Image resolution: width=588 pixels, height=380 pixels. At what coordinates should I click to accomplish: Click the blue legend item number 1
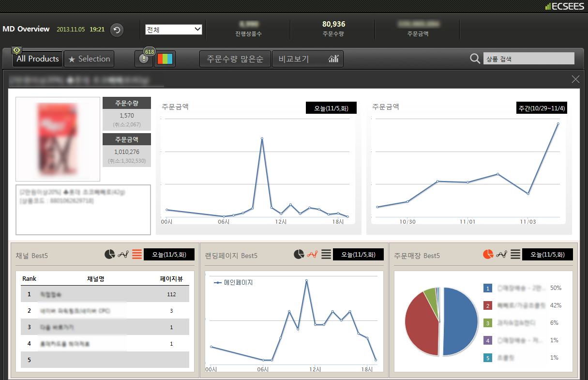click(488, 288)
